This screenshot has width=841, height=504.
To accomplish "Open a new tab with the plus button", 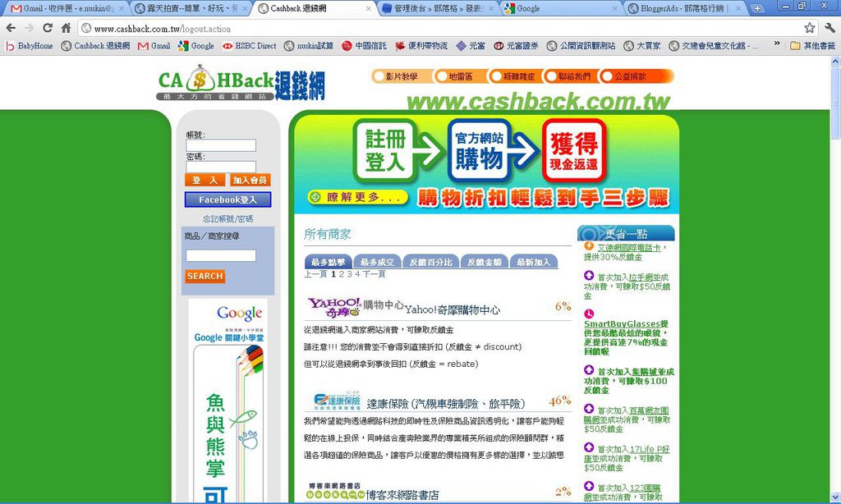I will pos(756,8).
